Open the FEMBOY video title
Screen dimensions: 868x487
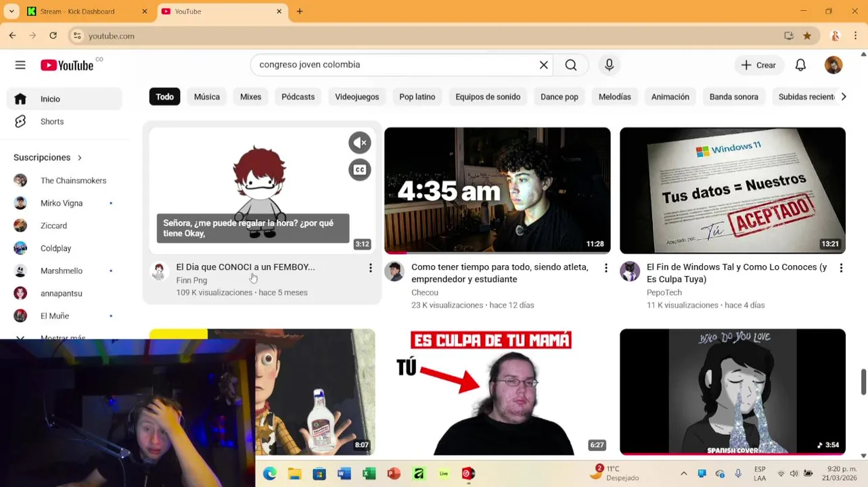(x=246, y=267)
